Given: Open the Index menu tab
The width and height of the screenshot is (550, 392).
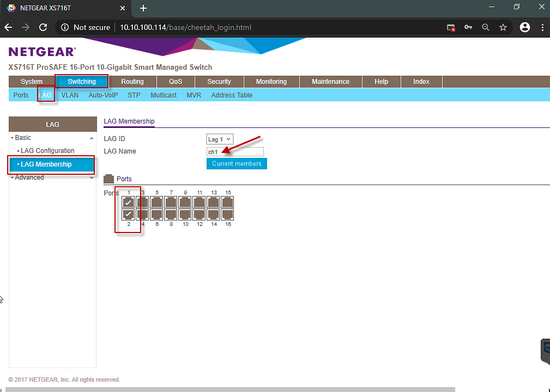Looking at the screenshot, I should coord(421,82).
